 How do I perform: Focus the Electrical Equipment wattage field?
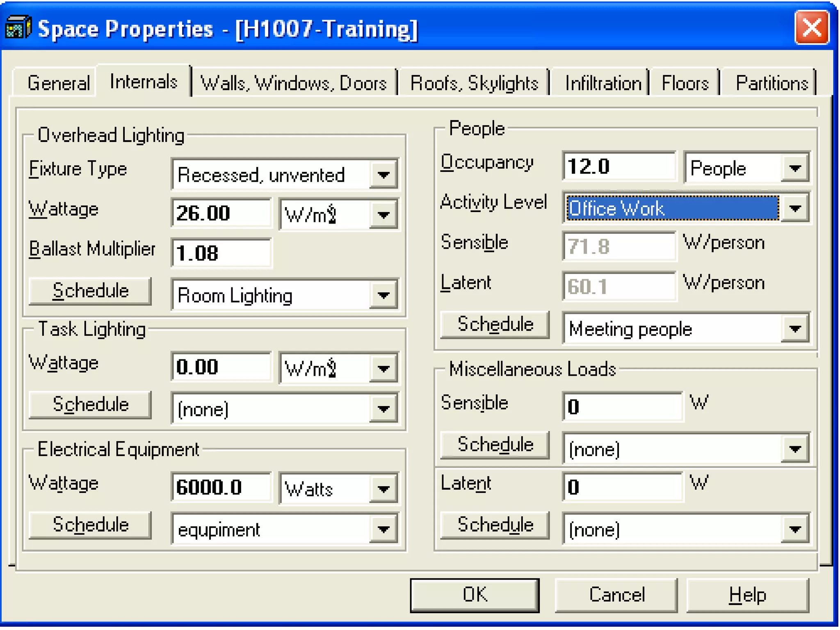click(x=221, y=488)
